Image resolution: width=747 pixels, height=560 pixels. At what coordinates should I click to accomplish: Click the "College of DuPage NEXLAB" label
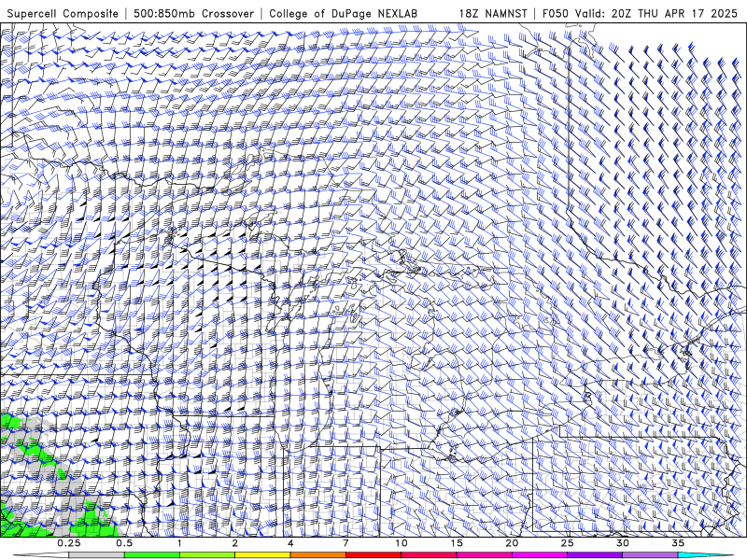(343, 13)
